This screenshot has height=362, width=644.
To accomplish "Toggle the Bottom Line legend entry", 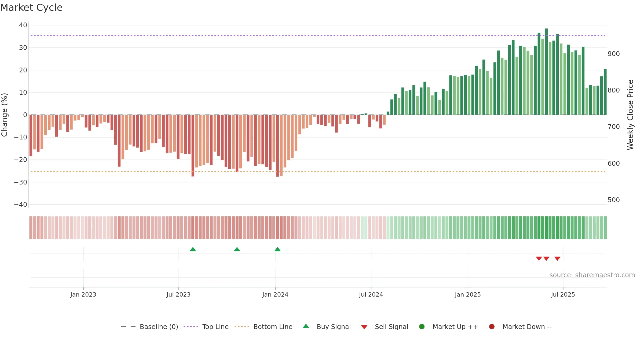I will (x=264, y=327).
